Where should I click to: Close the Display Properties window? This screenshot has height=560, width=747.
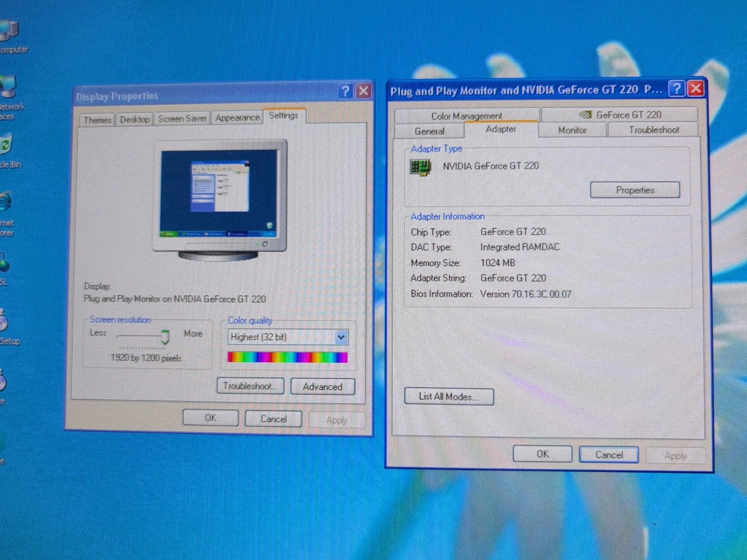coord(363,91)
